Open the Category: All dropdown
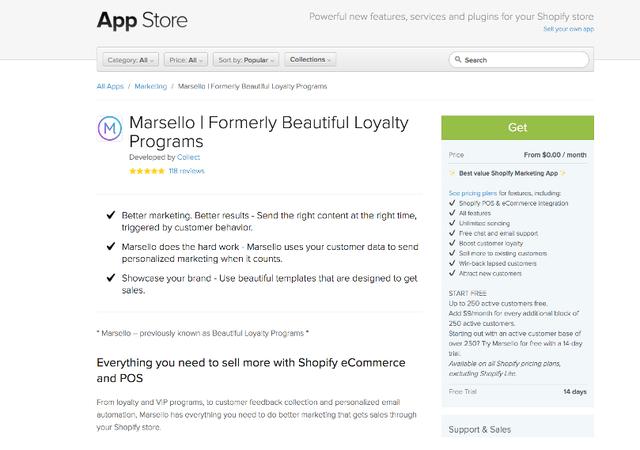This screenshot has width=640, height=450. (x=130, y=60)
